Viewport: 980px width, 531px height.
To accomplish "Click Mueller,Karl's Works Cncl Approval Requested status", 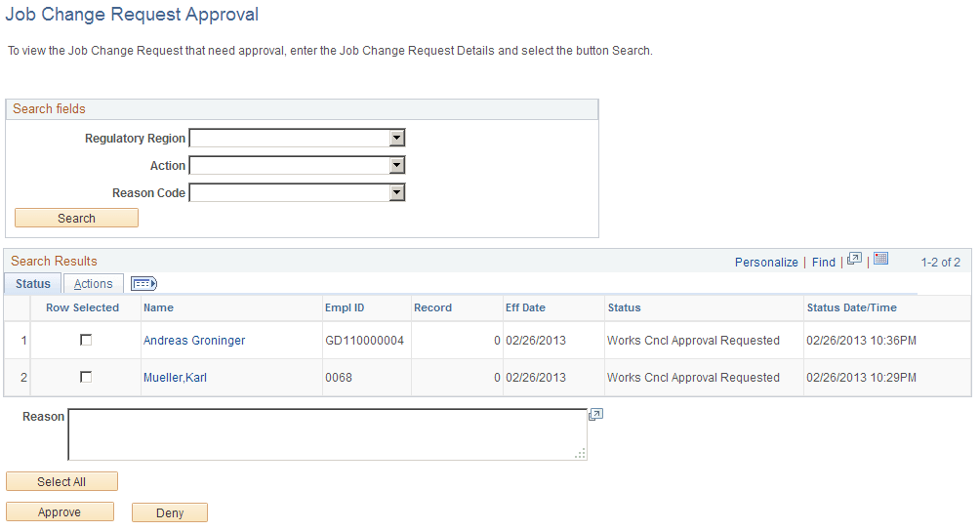I will click(x=693, y=378).
